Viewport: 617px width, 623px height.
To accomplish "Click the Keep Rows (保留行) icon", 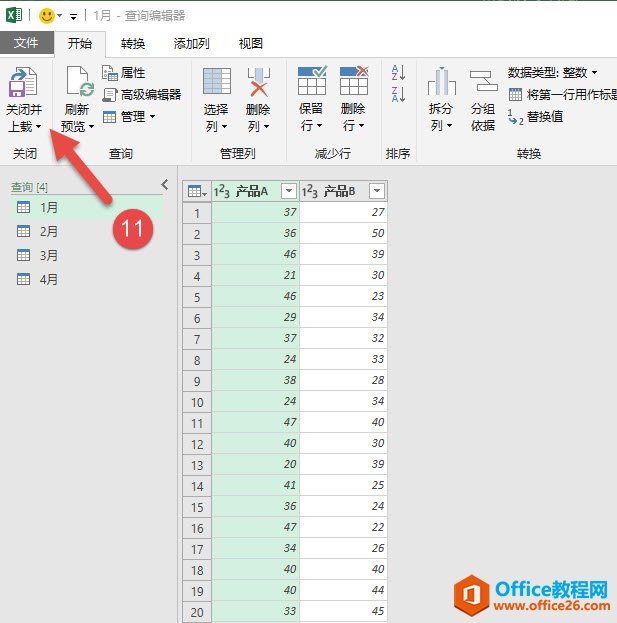I will (x=311, y=84).
